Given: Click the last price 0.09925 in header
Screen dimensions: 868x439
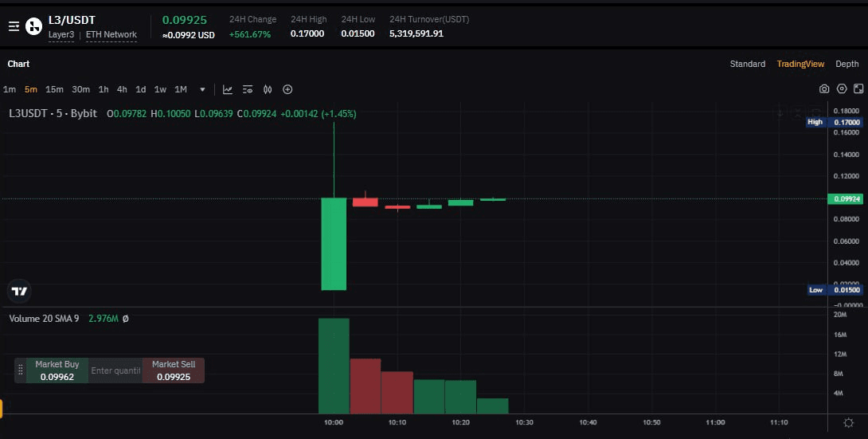Looking at the screenshot, I should tap(184, 20).
